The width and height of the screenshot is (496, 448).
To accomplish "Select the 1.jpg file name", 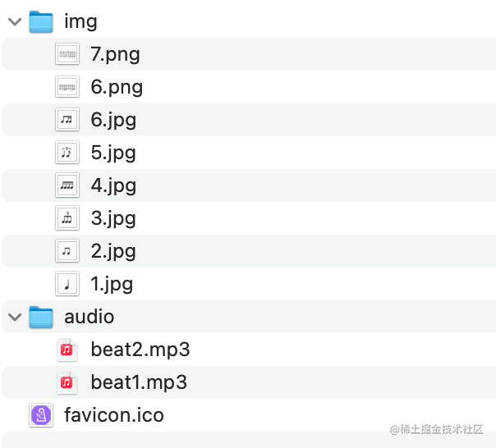I will 112,284.
